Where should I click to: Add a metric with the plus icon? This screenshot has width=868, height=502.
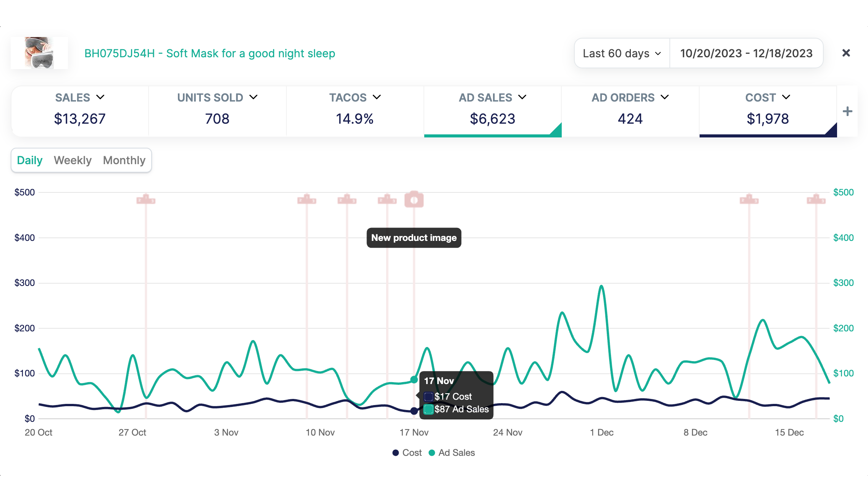[847, 111]
